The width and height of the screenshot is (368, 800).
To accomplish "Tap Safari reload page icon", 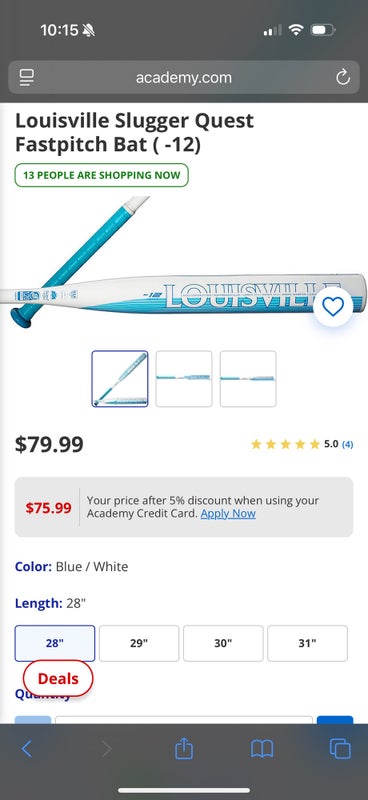I will click(342, 78).
